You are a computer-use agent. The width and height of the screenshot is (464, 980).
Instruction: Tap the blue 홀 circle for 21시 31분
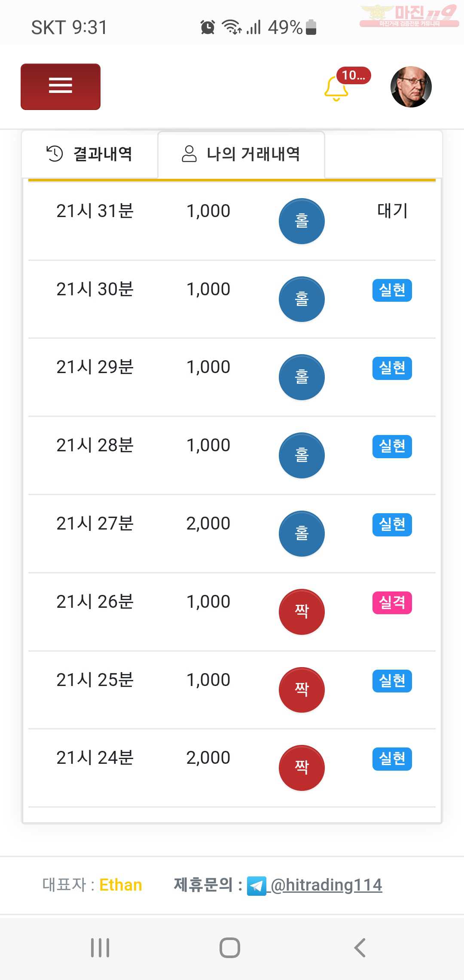(x=302, y=221)
